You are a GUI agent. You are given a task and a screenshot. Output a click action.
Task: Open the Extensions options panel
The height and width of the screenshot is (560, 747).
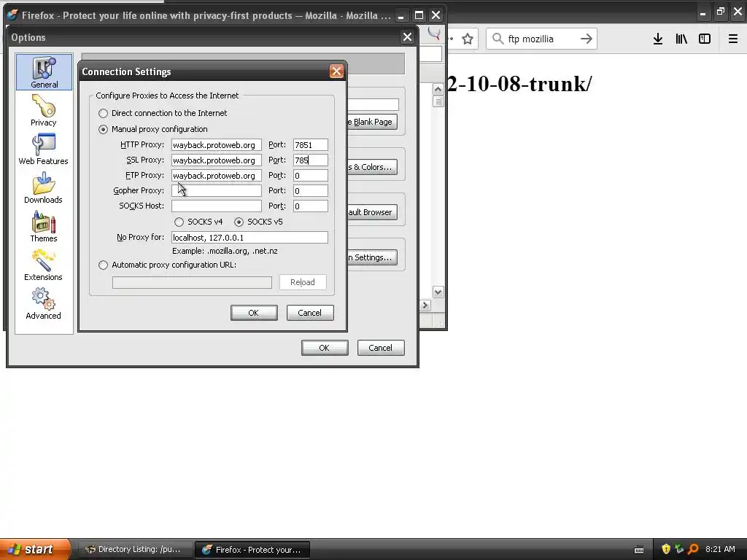pos(43,265)
